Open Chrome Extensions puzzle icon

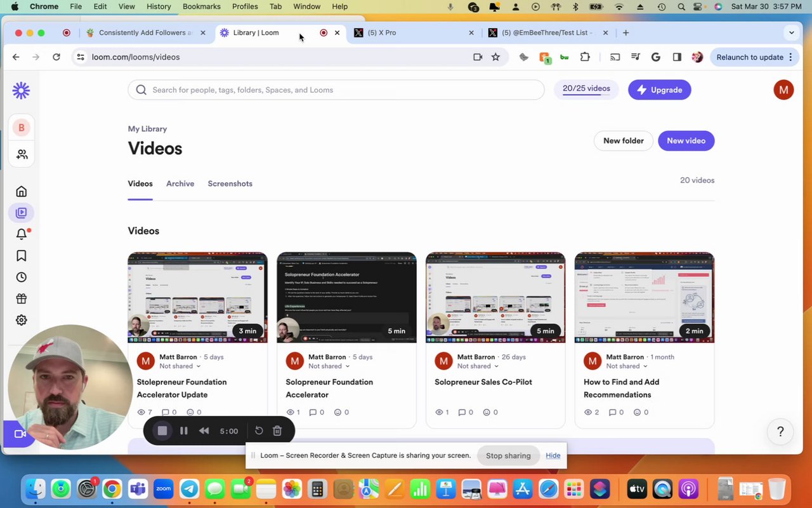pos(585,57)
